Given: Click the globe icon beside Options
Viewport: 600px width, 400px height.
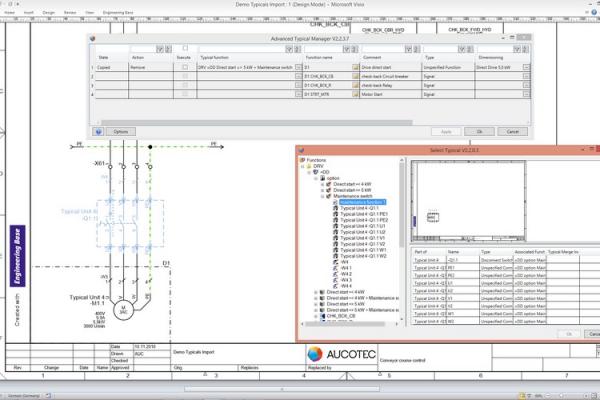Looking at the screenshot, I should (98, 132).
